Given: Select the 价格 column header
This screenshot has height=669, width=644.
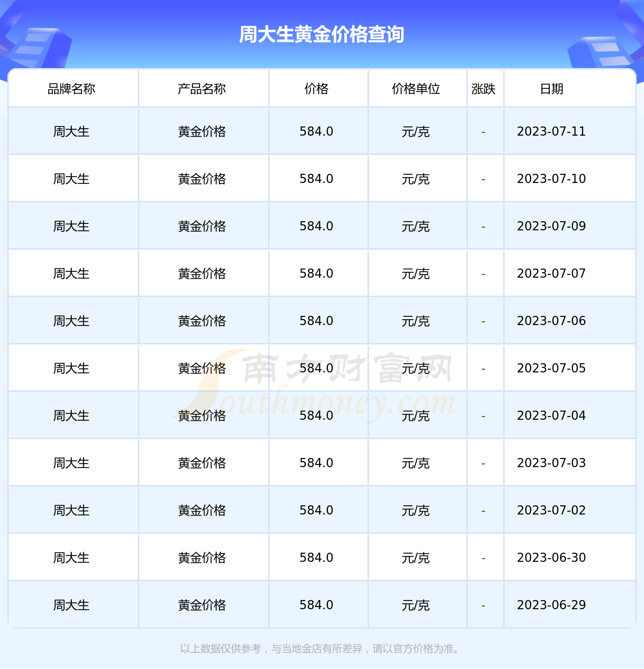Looking at the screenshot, I should tap(316, 89).
